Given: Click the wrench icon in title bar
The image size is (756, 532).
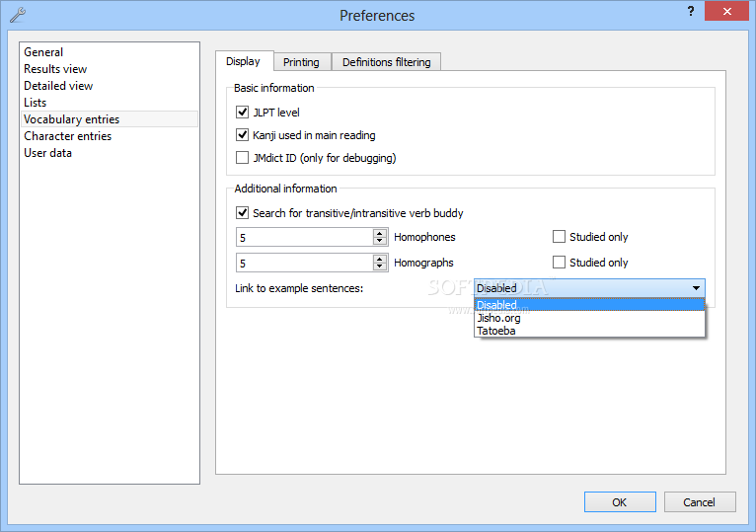Looking at the screenshot, I should point(18,15).
